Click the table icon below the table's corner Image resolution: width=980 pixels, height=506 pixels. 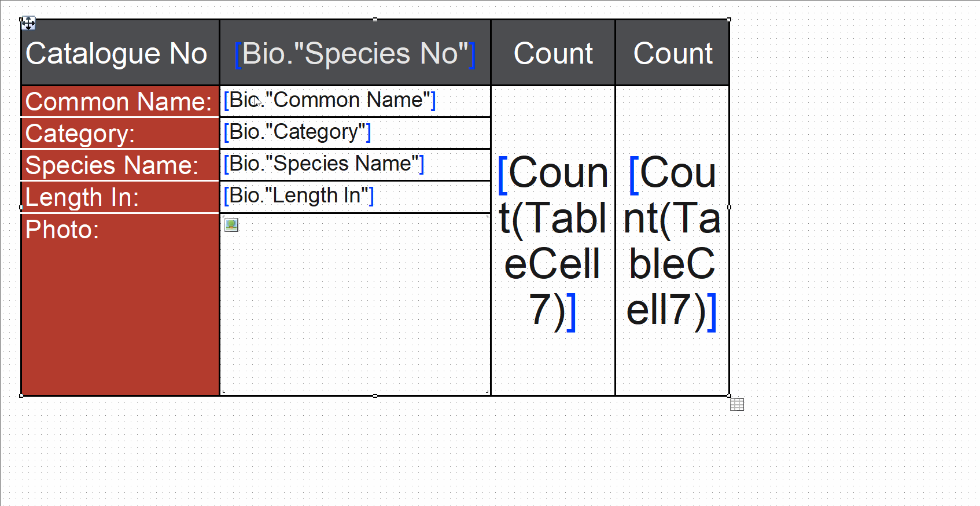(x=737, y=404)
